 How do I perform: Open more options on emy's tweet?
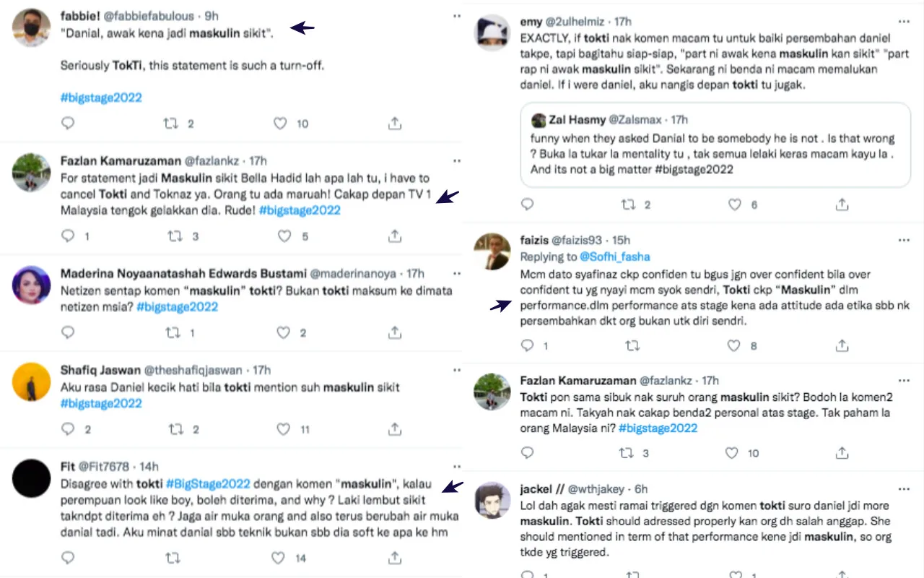904,22
